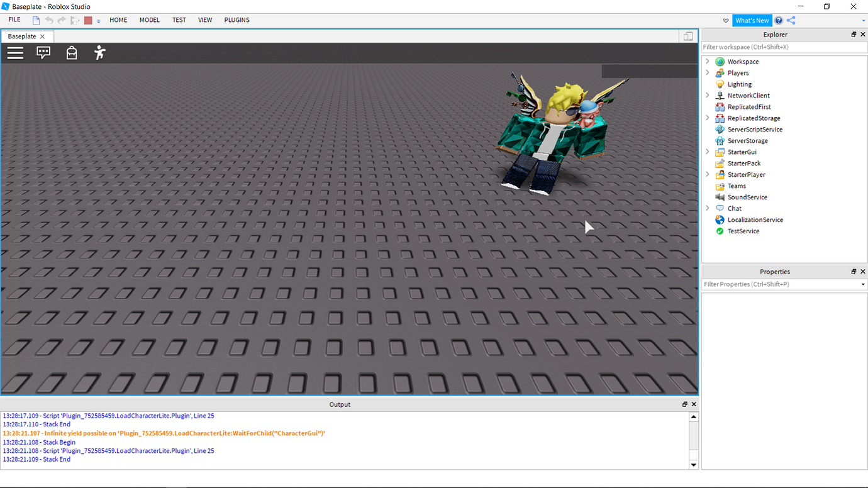Viewport: 868px width, 488px height.
Task: Click the Help question mark icon near What's New
Action: coord(779,20)
